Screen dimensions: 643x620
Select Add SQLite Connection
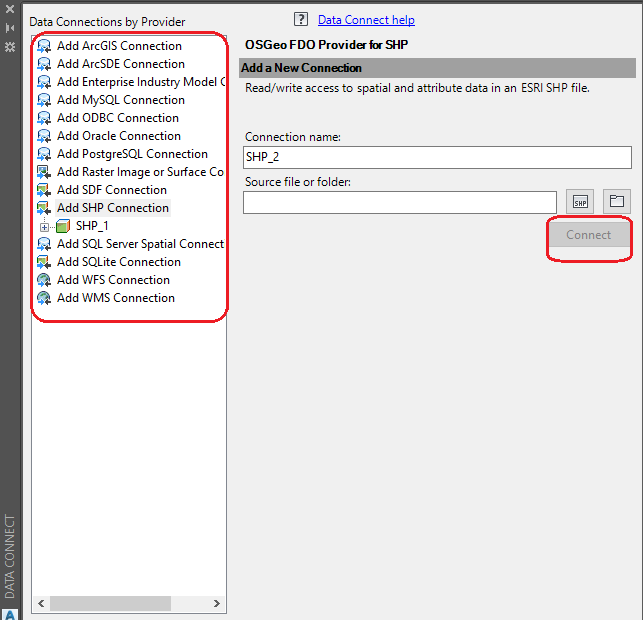coord(119,262)
